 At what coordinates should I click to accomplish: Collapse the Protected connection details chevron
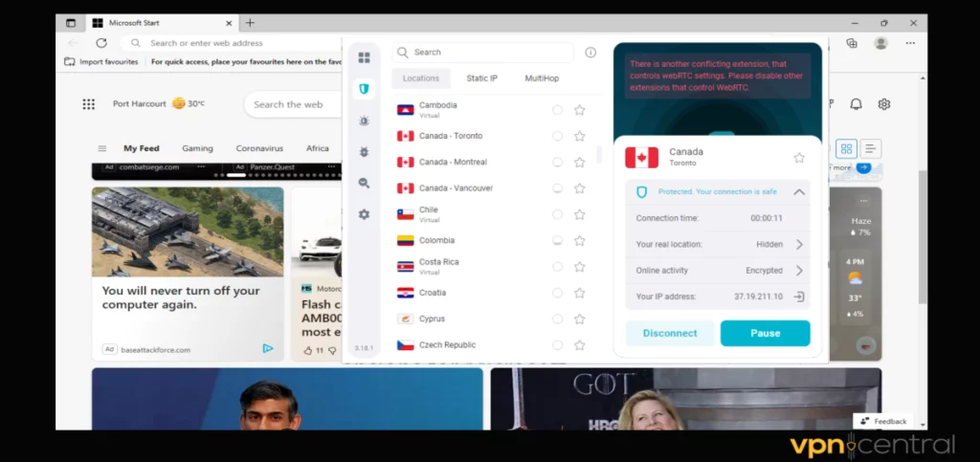tap(799, 192)
